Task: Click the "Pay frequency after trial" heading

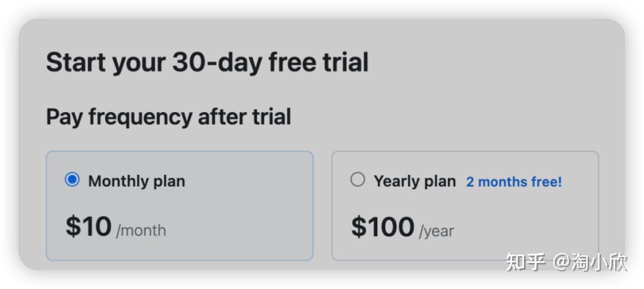Action: click(x=168, y=116)
